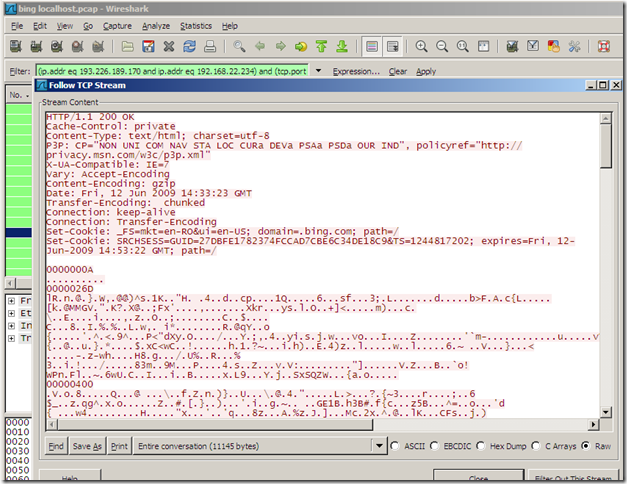Edit capture filters toolbar icon
This screenshot has width=627, height=484.
(x=512, y=46)
